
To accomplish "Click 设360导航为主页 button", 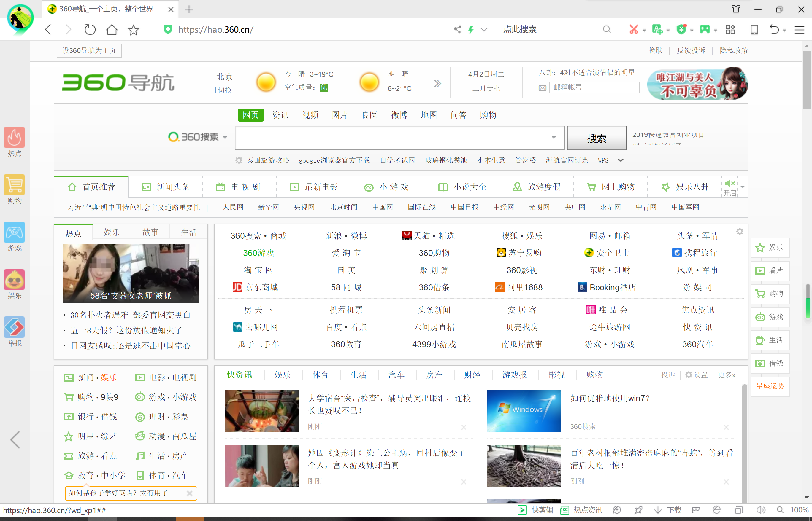I will [89, 51].
